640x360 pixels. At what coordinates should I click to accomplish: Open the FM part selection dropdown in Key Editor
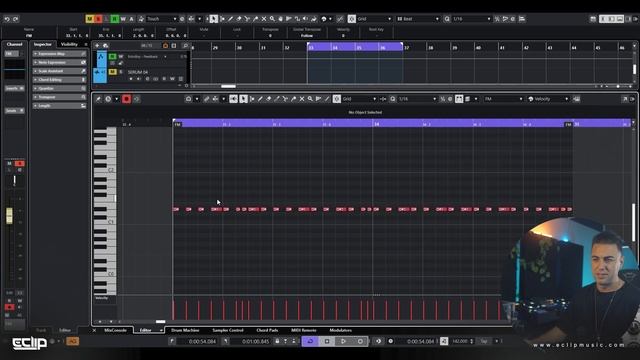pos(503,99)
